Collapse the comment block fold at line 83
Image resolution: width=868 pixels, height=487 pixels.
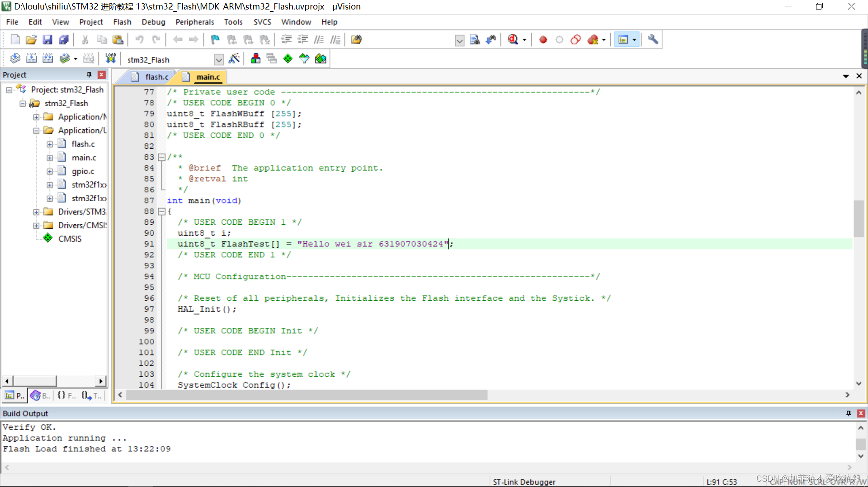[161, 157]
